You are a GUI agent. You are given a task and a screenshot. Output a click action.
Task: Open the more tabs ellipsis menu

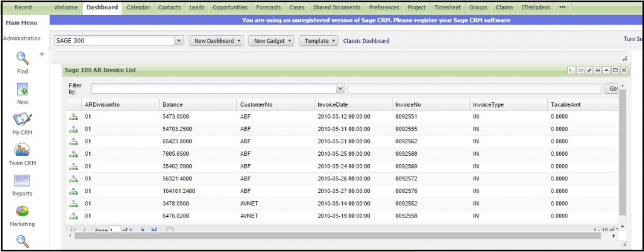coord(562,7)
